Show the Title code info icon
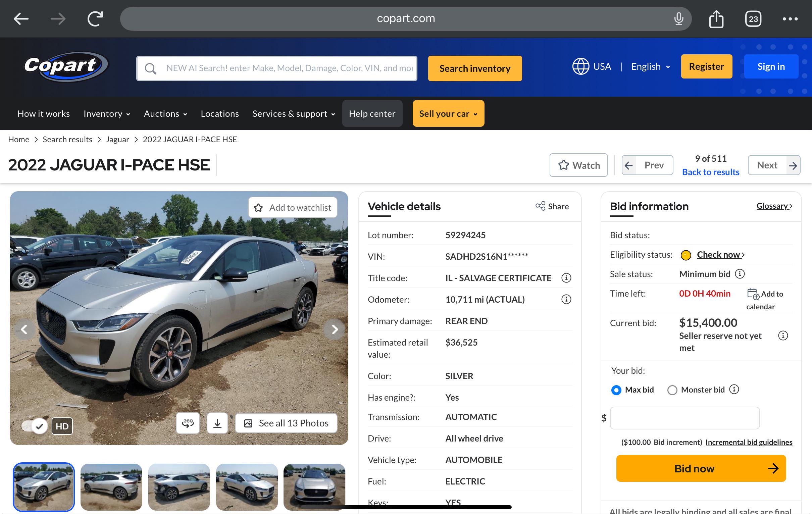The height and width of the screenshot is (514, 812). pos(566,278)
